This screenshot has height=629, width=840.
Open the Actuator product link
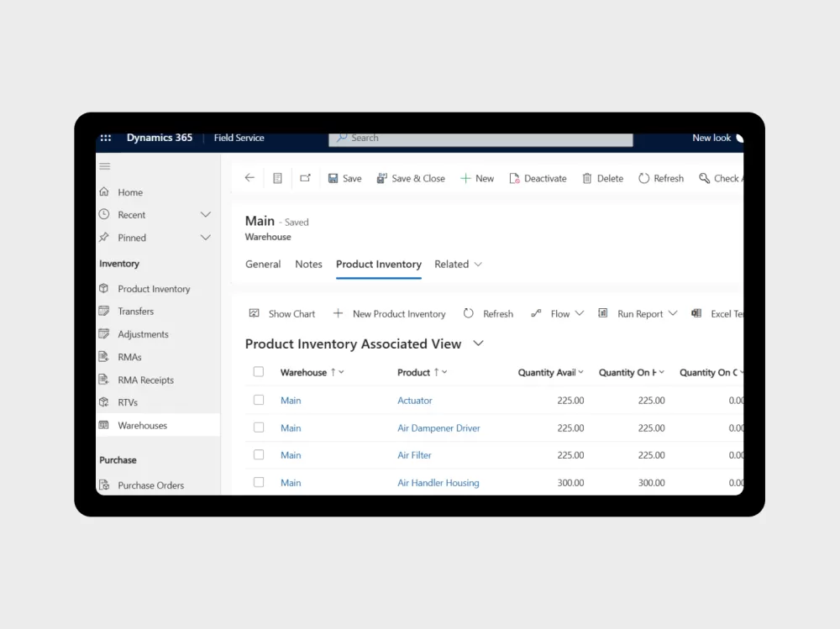pos(415,401)
